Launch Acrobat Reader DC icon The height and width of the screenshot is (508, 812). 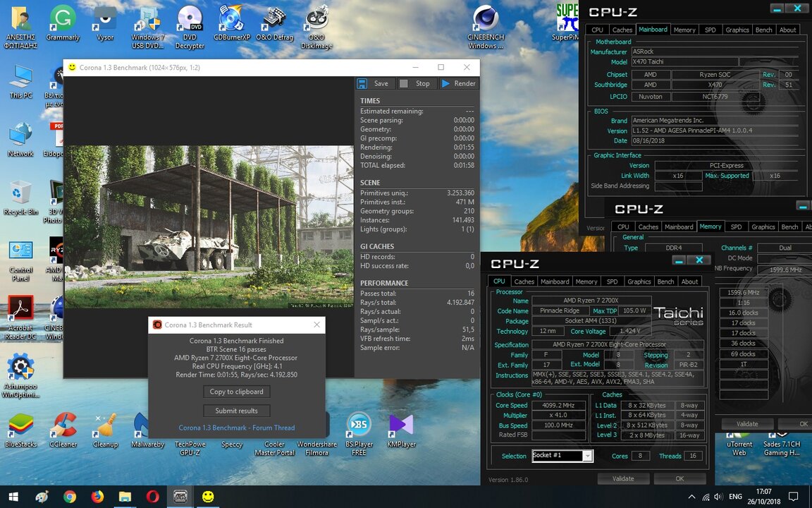click(20, 317)
